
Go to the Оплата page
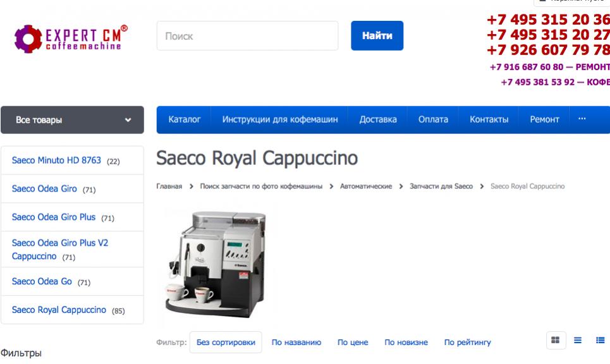pyautogui.click(x=433, y=119)
